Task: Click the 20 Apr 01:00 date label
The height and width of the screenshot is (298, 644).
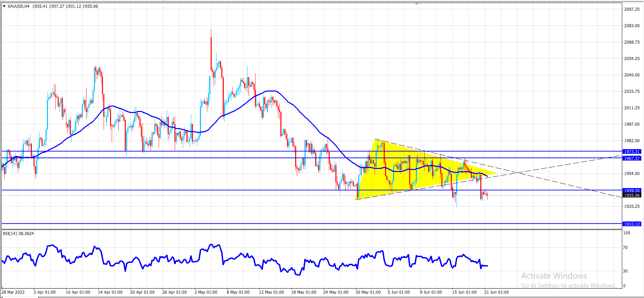Action: point(142,292)
